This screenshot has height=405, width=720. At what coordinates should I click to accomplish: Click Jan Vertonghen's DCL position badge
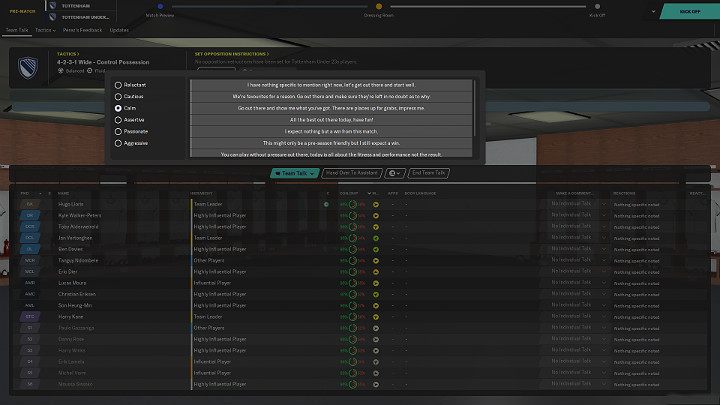click(x=30, y=238)
